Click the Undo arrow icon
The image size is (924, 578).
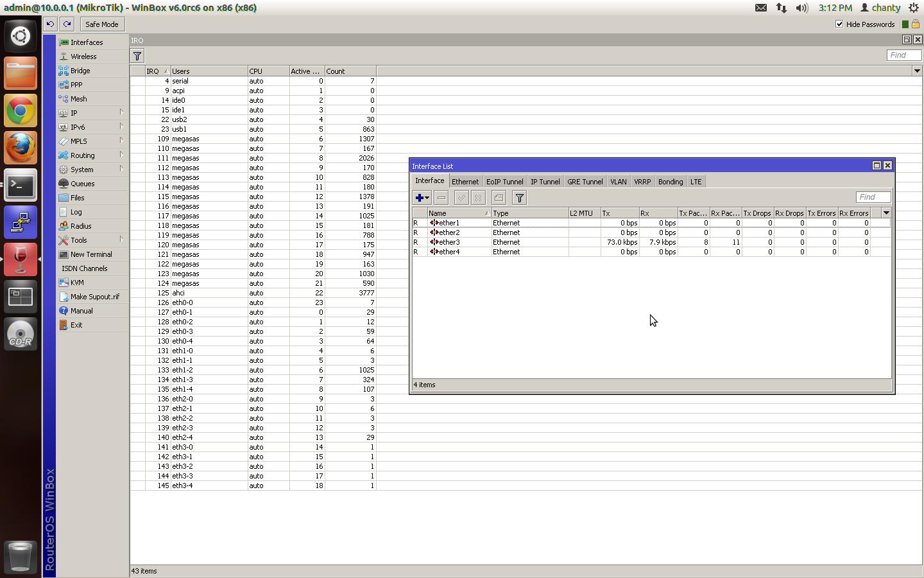coord(50,24)
